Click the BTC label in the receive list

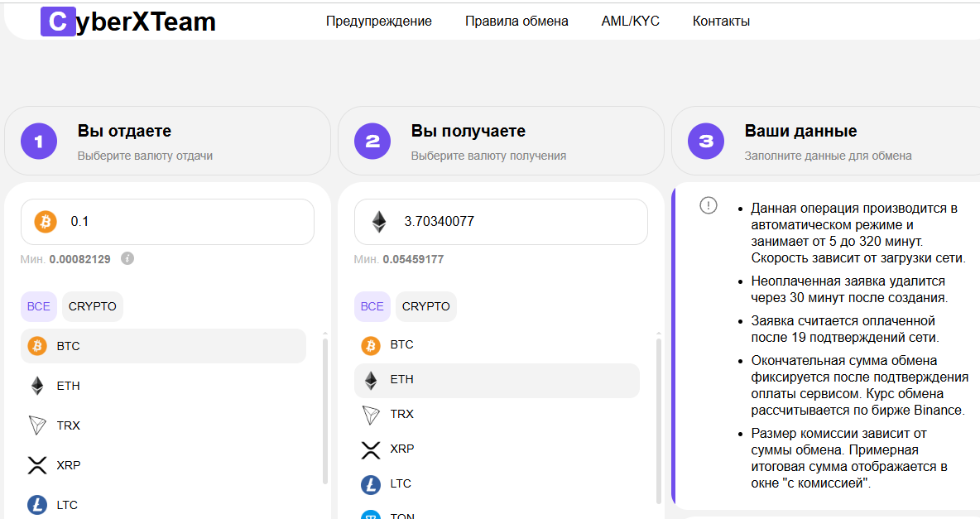point(402,344)
